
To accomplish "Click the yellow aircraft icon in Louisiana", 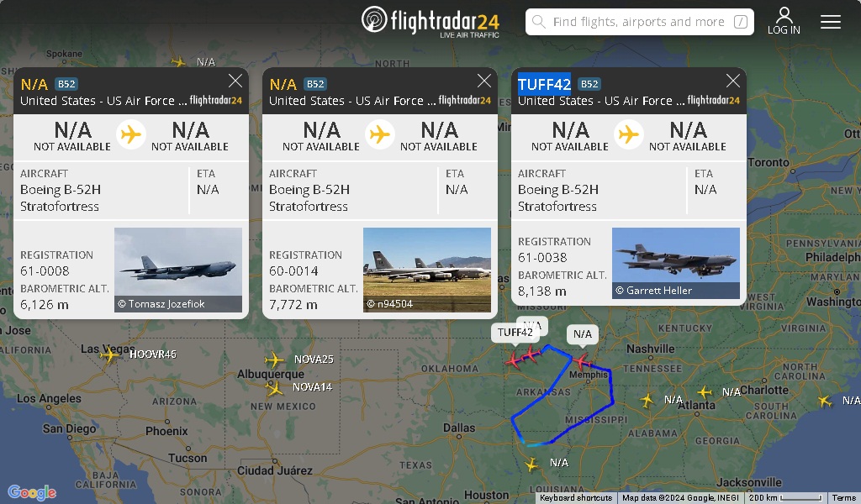I will pos(531,465).
